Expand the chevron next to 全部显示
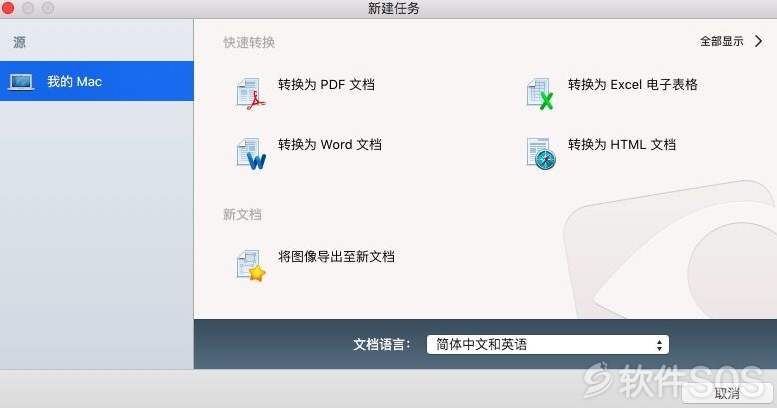777x408 pixels. click(759, 41)
